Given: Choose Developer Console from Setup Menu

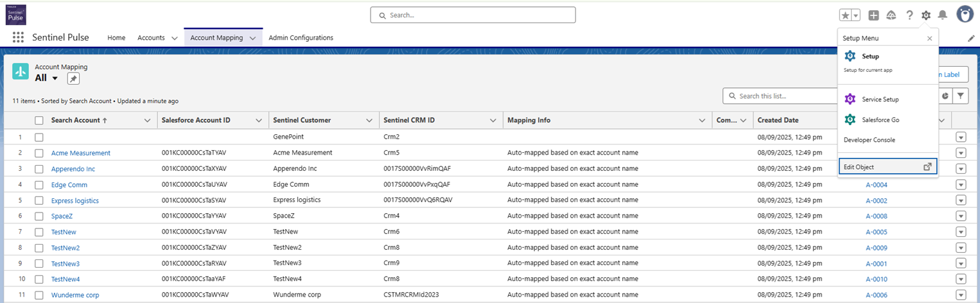Looking at the screenshot, I should (x=869, y=140).
